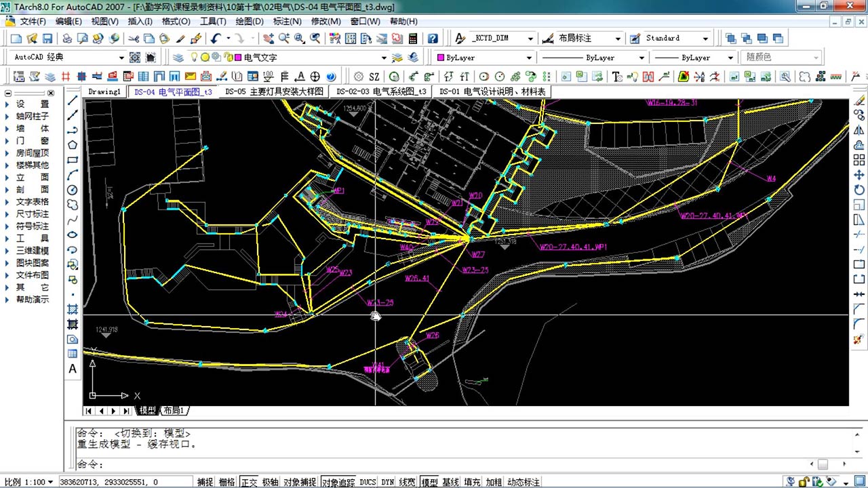Switch to DS-05 主要灯具安装大样图 tab

[274, 91]
